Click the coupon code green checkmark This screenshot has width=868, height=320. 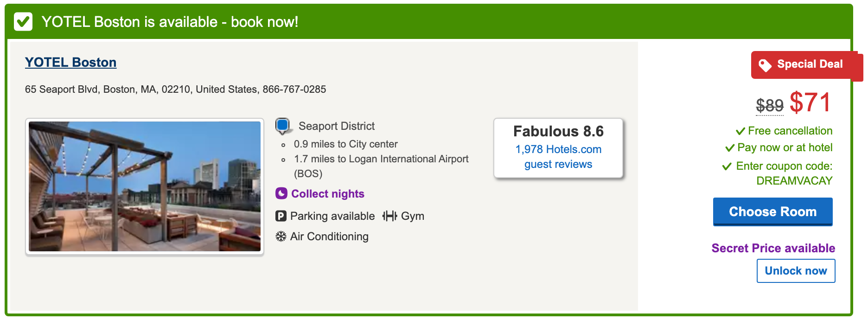pos(727,166)
